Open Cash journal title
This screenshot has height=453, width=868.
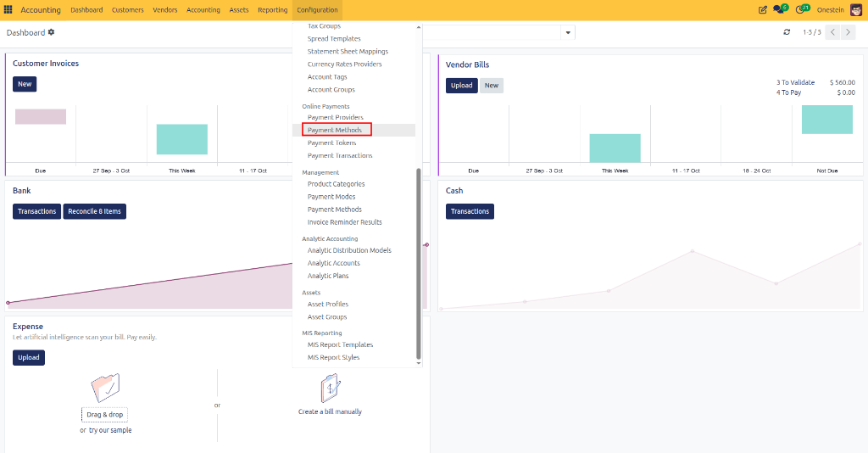pos(454,191)
